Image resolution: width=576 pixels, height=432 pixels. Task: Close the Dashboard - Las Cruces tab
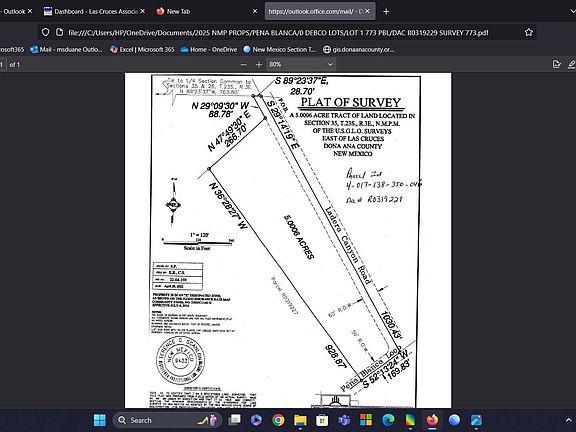coord(143,11)
